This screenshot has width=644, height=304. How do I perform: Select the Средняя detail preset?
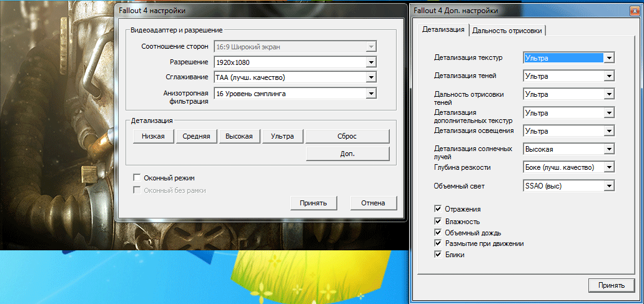click(196, 136)
